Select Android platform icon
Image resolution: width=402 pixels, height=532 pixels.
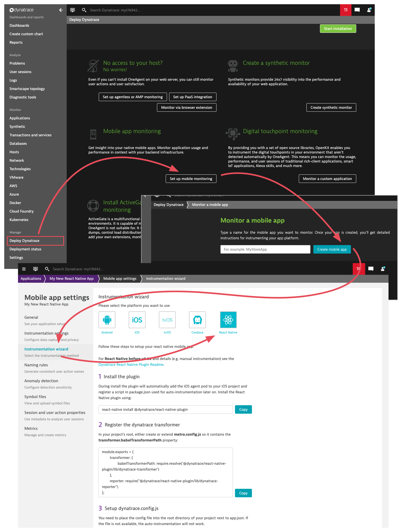(x=107, y=320)
